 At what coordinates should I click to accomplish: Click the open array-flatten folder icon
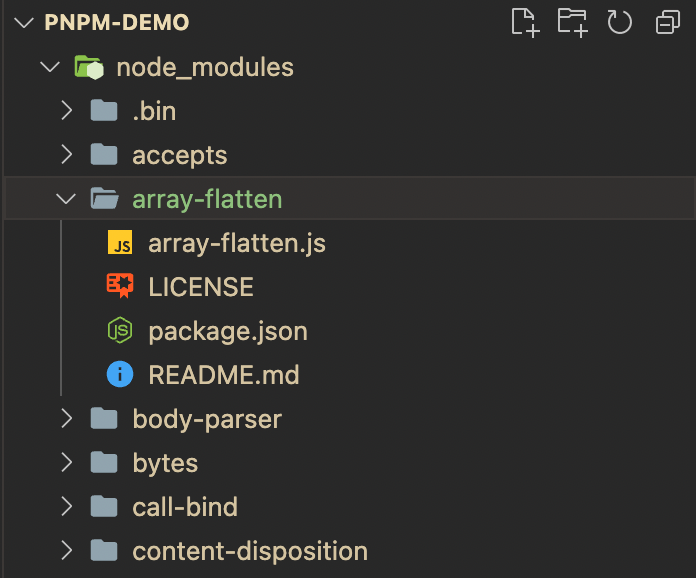click(104, 198)
